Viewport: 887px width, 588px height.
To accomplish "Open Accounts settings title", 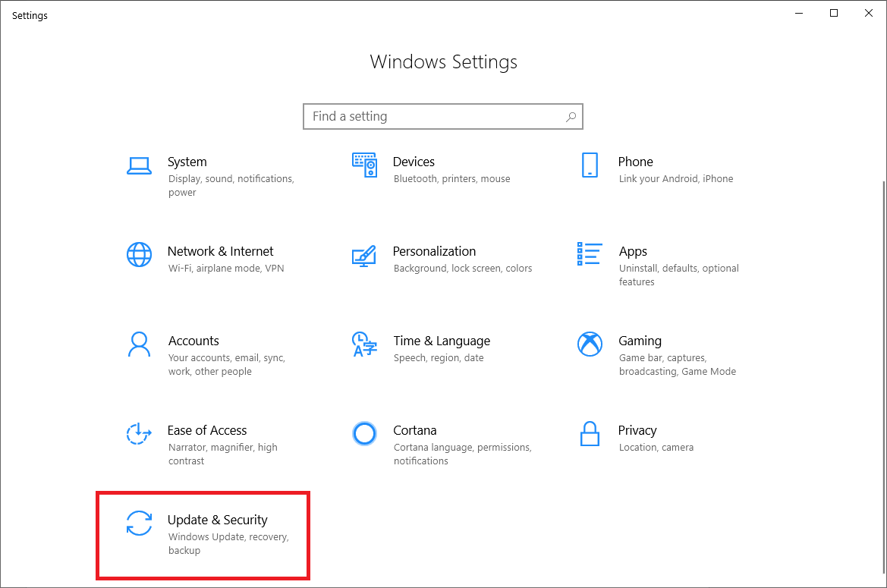I will click(193, 341).
